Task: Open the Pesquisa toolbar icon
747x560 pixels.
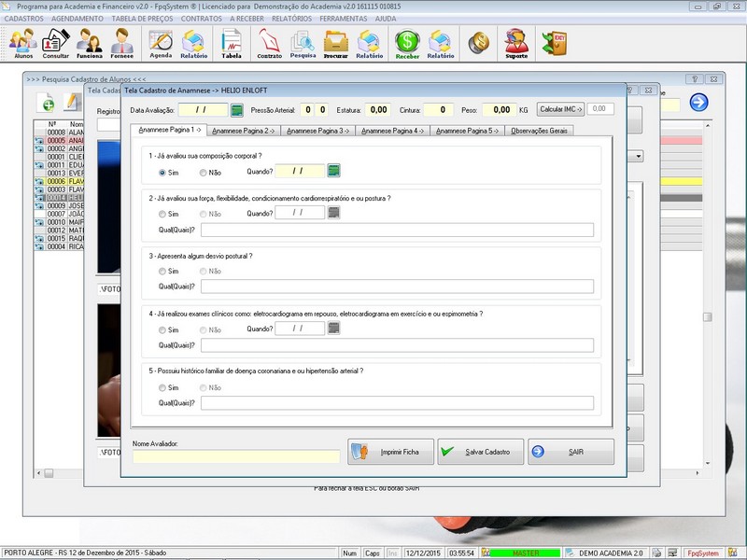Action: click(x=303, y=43)
